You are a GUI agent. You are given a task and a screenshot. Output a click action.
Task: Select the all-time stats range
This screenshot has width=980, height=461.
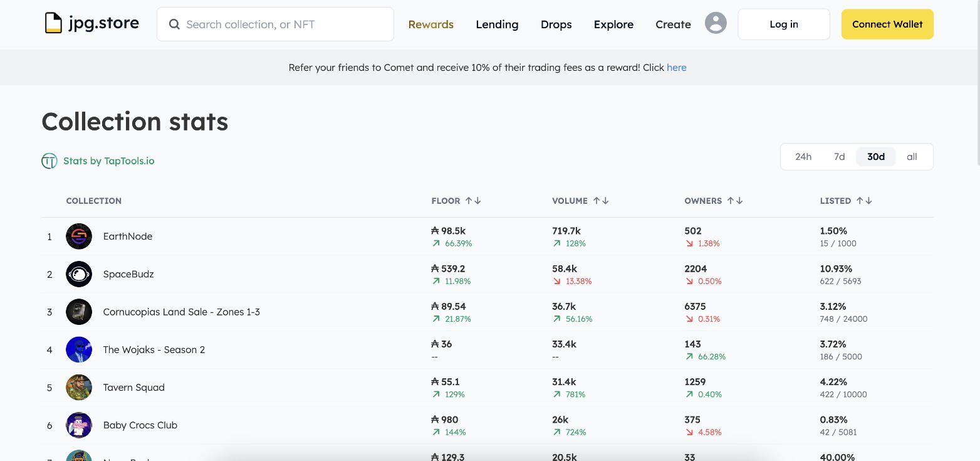pyautogui.click(x=911, y=157)
